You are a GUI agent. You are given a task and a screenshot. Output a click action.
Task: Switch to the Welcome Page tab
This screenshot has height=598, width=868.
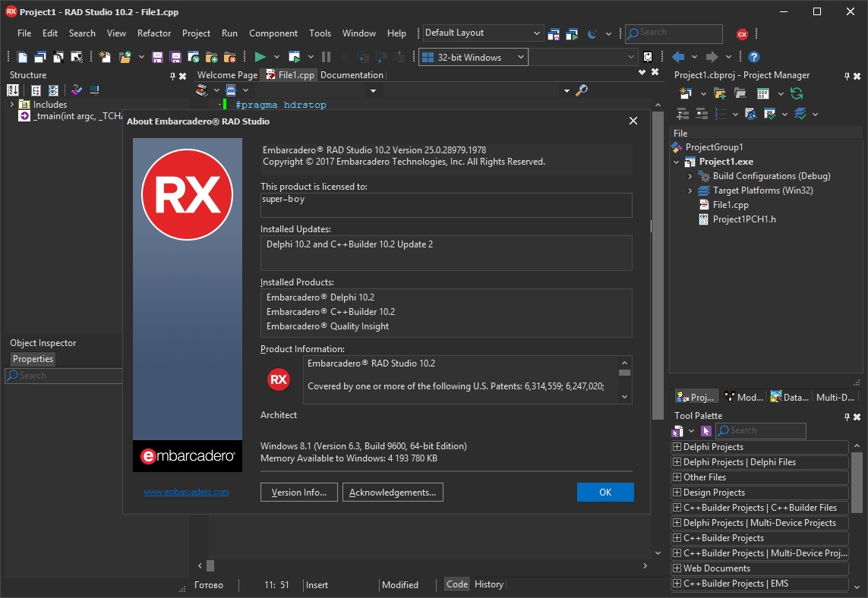tap(228, 74)
